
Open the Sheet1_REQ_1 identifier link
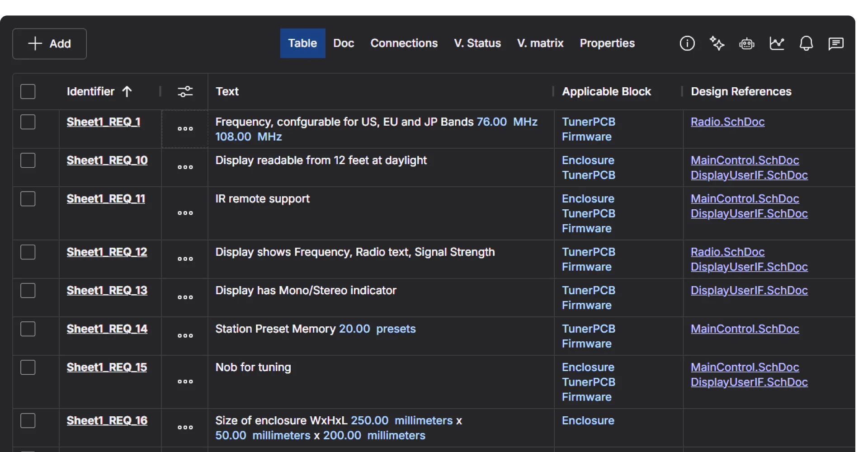click(x=104, y=122)
